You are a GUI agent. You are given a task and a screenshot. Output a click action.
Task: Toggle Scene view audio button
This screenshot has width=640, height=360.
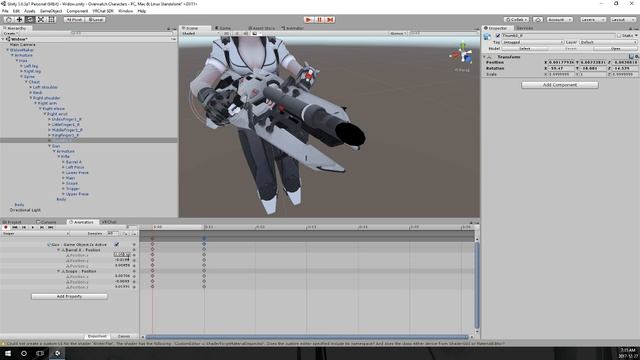pyautogui.click(x=245, y=33)
